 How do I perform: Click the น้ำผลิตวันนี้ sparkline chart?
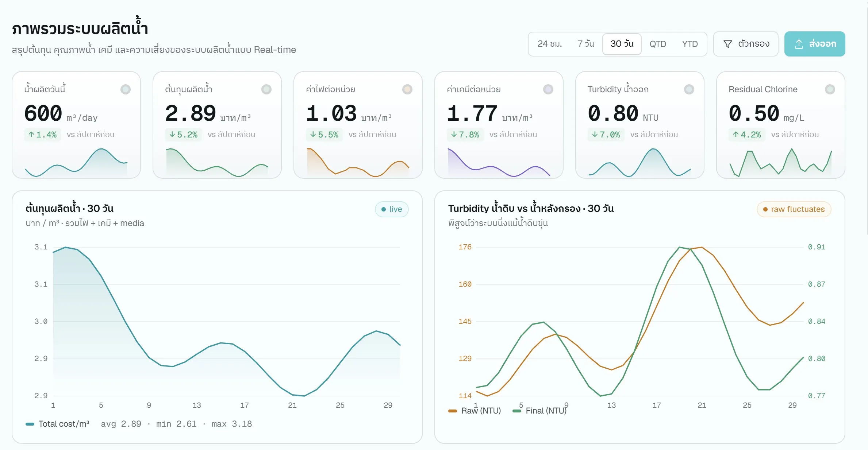tap(76, 162)
